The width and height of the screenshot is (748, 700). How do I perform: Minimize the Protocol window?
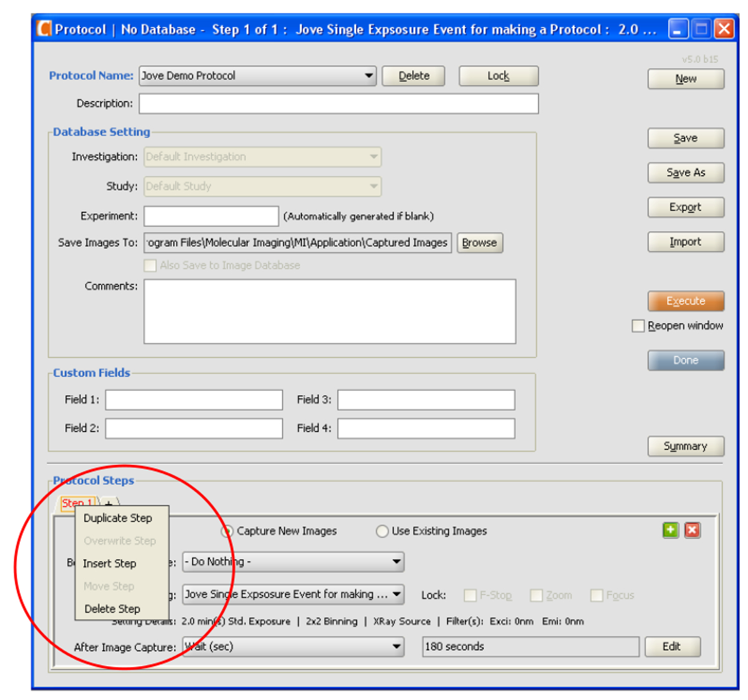pyautogui.click(x=678, y=29)
